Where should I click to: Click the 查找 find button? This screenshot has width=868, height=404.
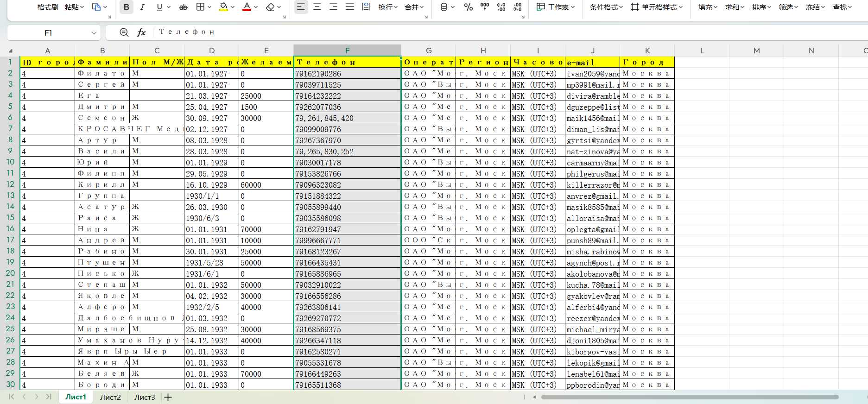(842, 7)
